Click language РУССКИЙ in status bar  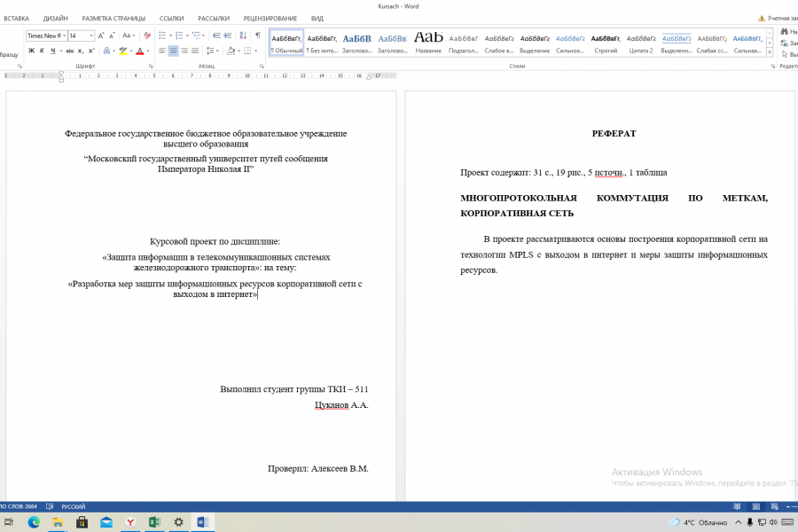coord(74,506)
